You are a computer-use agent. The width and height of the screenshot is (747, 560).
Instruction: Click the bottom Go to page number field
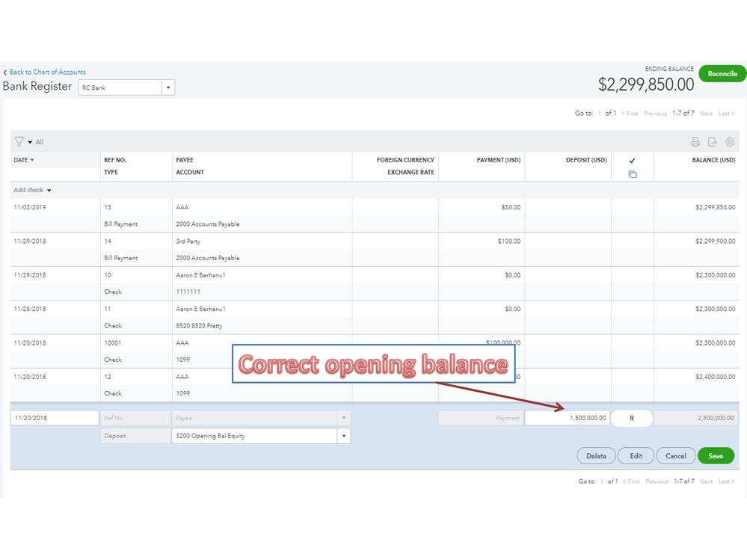tap(602, 481)
